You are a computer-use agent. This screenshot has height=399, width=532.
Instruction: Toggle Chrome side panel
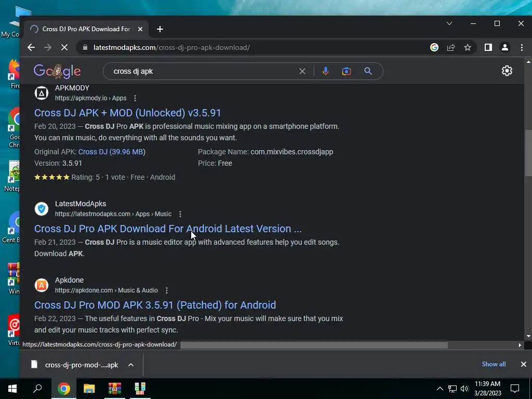click(488, 47)
